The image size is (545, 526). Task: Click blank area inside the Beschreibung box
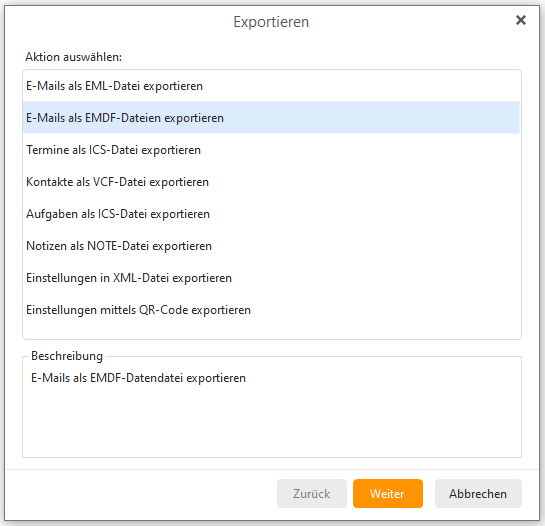pos(271,421)
